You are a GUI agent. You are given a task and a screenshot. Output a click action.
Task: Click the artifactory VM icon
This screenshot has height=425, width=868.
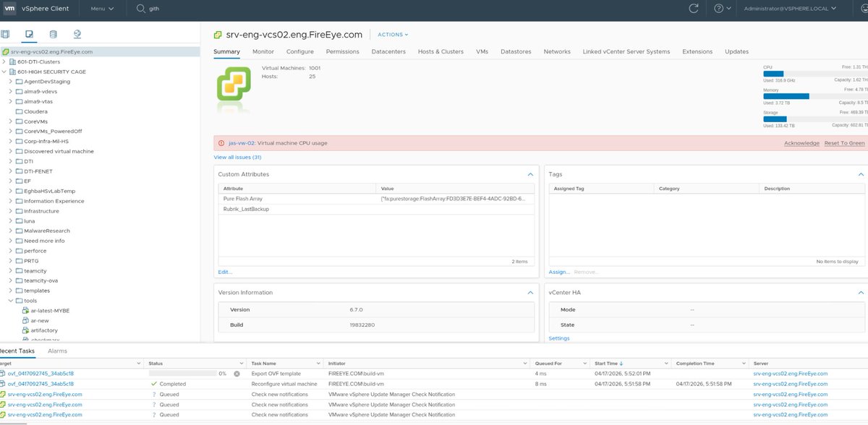pyautogui.click(x=25, y=330)
